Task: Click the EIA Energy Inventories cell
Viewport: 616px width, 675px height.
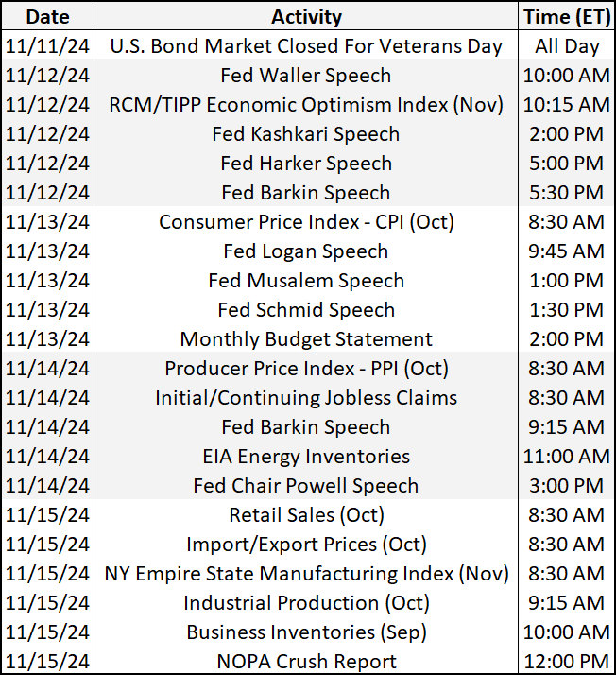Action: pyautogui.click(x=306, y=457)
